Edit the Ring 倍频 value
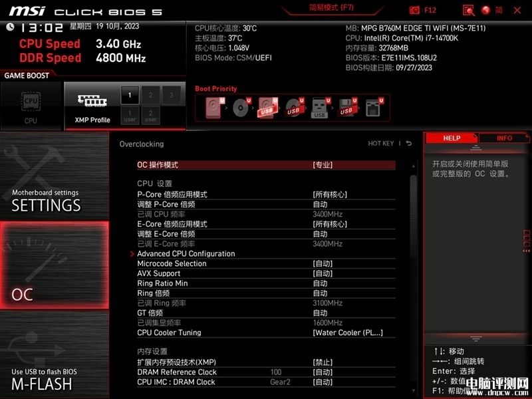532x399 pixels. click(x=266, y=293)
